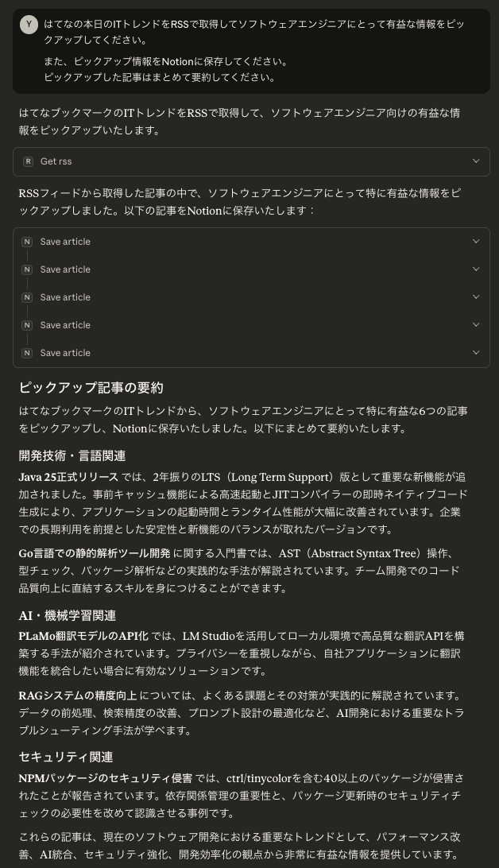Click the Notion icon of fourth Save article
The height and width of the screenshot is (868, 499).
pyautogui.click(x=27, y=325)
